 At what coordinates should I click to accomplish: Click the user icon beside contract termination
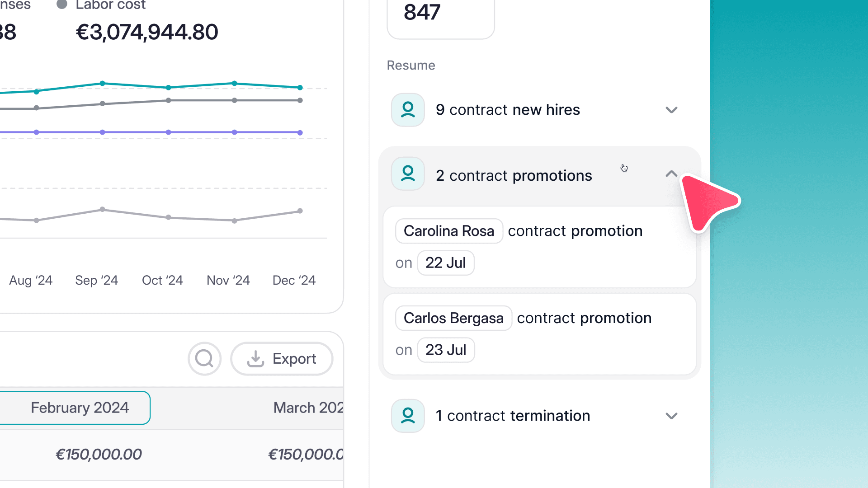point(407,416)
